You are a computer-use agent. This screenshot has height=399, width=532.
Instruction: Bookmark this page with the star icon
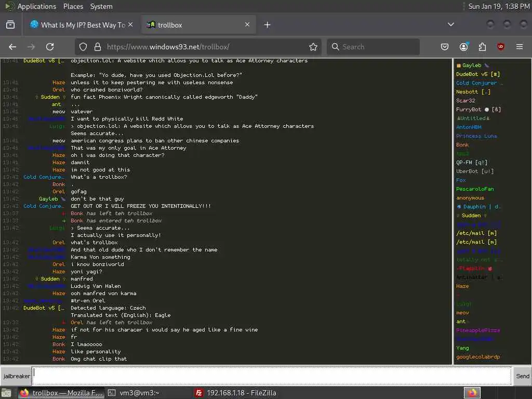[313, 47]
